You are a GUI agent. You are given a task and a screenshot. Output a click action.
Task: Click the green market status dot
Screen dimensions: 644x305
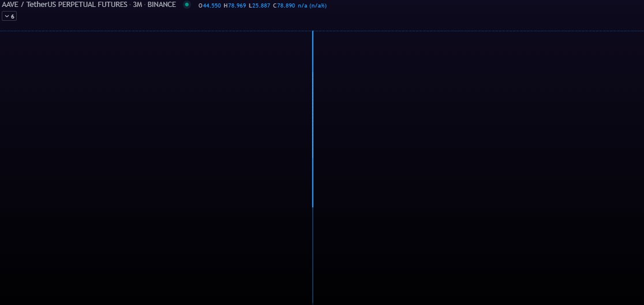click(187, 5)
